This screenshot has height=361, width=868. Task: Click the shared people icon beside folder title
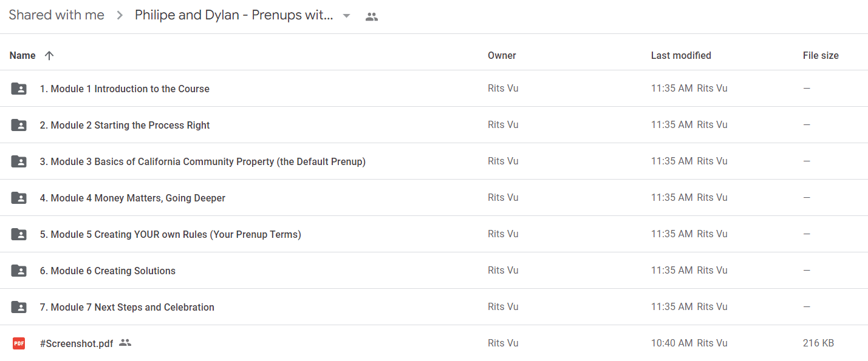pyautogui.click(x=372, y=16)
